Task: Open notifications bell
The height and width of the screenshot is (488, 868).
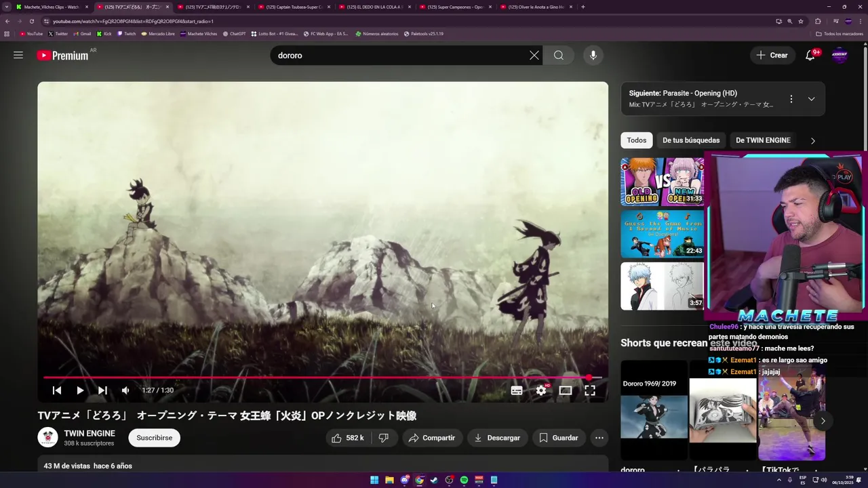Action: [810, 56]
